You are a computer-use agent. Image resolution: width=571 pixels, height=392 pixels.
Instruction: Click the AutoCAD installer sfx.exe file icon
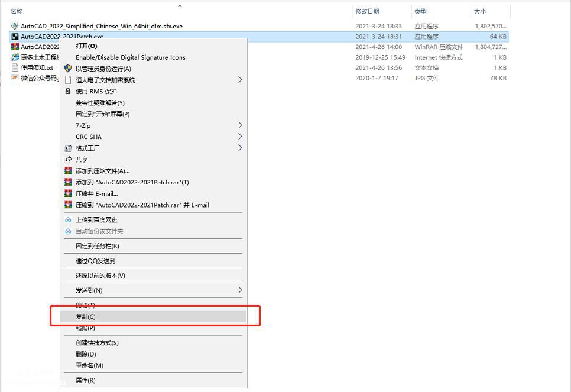(15, 26)
